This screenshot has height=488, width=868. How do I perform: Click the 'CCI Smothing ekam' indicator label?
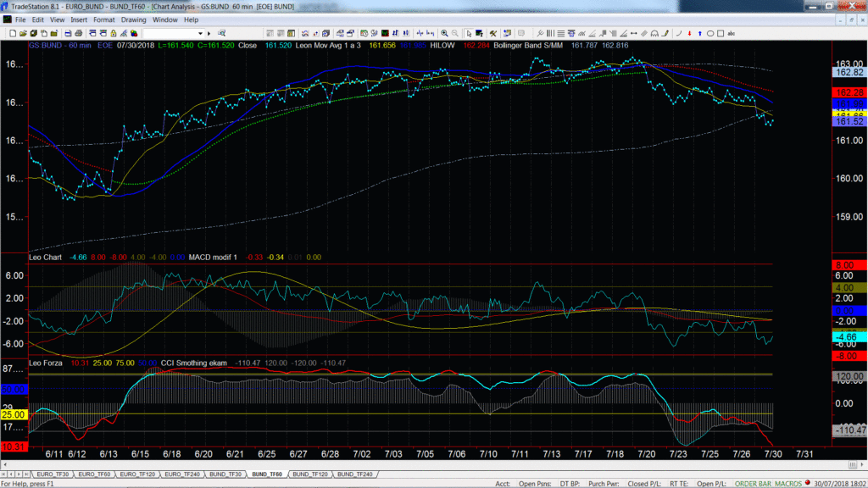pos(194,363)
